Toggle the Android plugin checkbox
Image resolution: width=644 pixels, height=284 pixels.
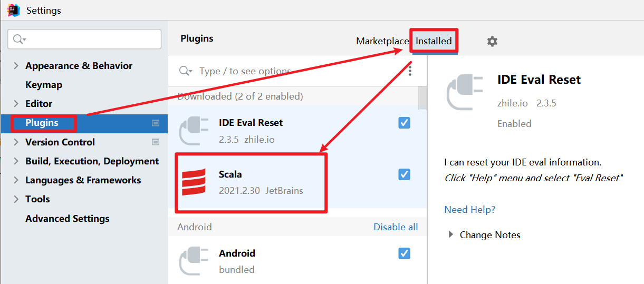coord(404,253)
